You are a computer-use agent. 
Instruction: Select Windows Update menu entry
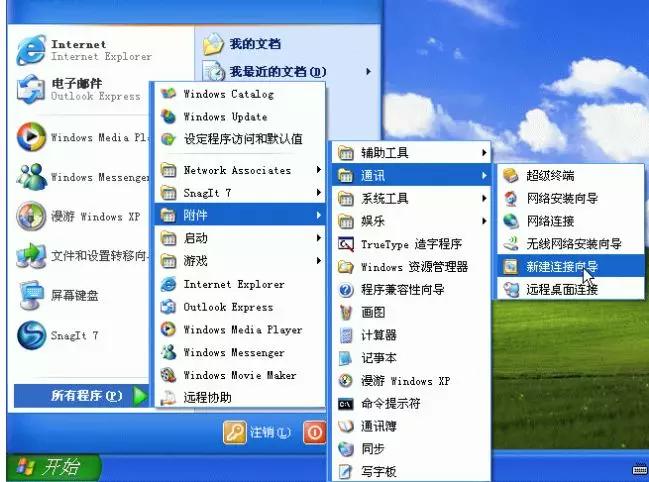coord(224,117)
